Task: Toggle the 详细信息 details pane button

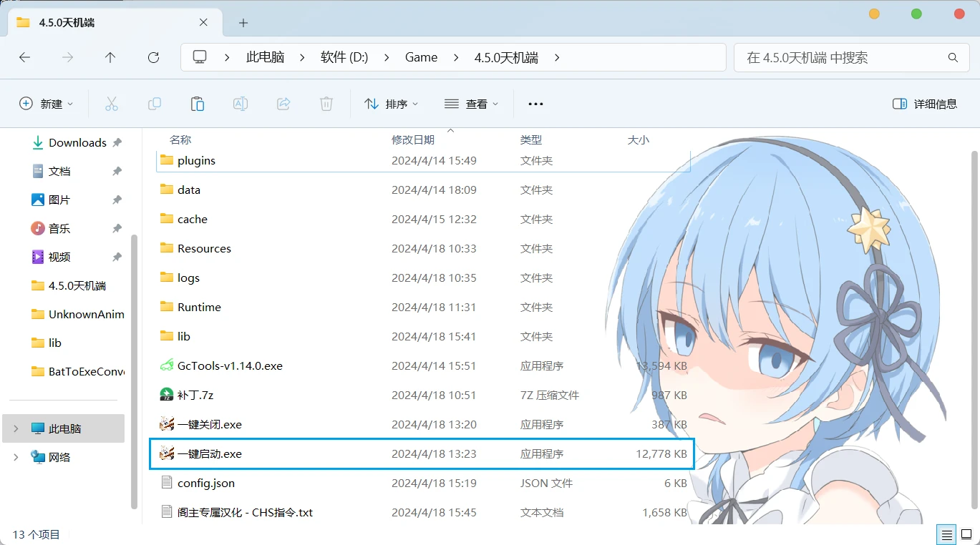Action: click(925, 104)
